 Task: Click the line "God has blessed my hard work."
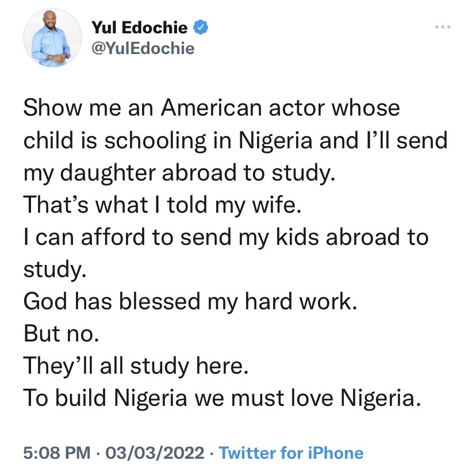coord(190,301)
